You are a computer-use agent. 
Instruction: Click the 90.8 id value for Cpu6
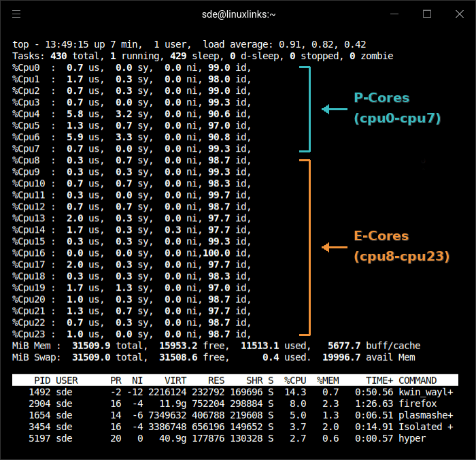(x=219, y=137)
